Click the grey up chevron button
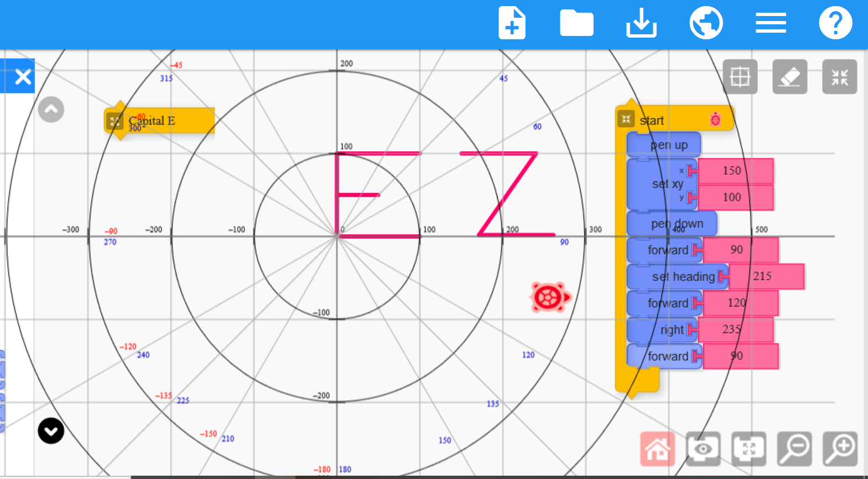The width and height of the screenshot is (868, 479). point(51,110)
